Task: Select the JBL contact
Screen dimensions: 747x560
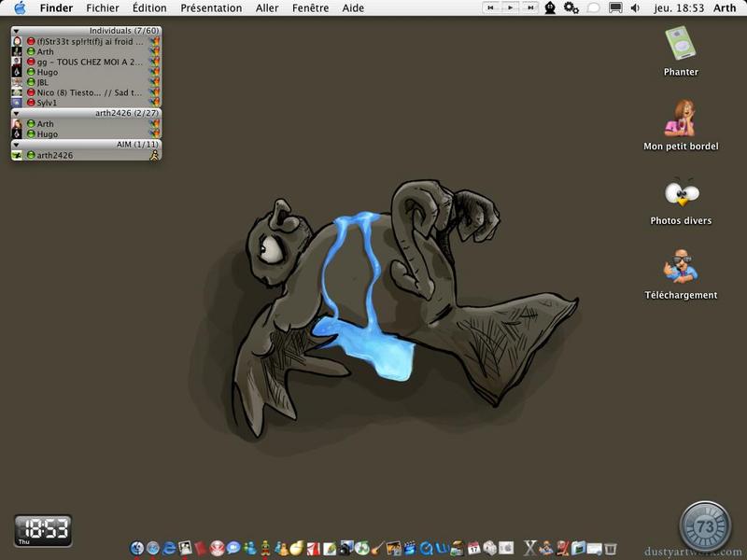Action: (x=86, y=82)
